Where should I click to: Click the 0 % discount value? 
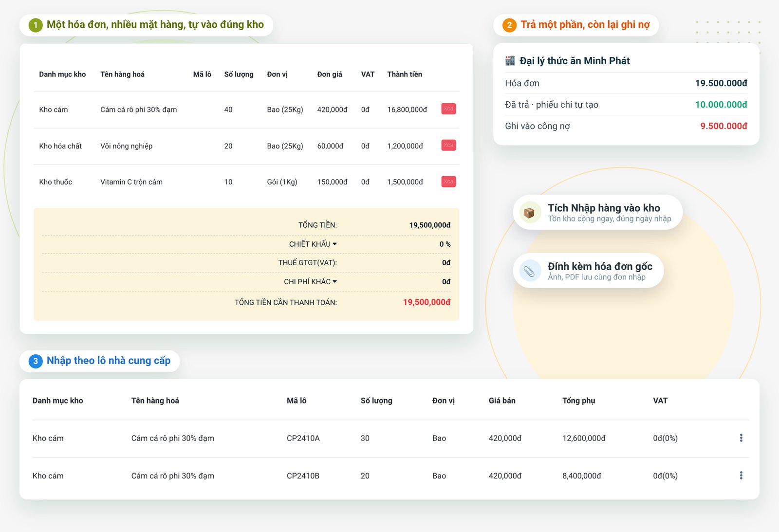pos(445,244)
